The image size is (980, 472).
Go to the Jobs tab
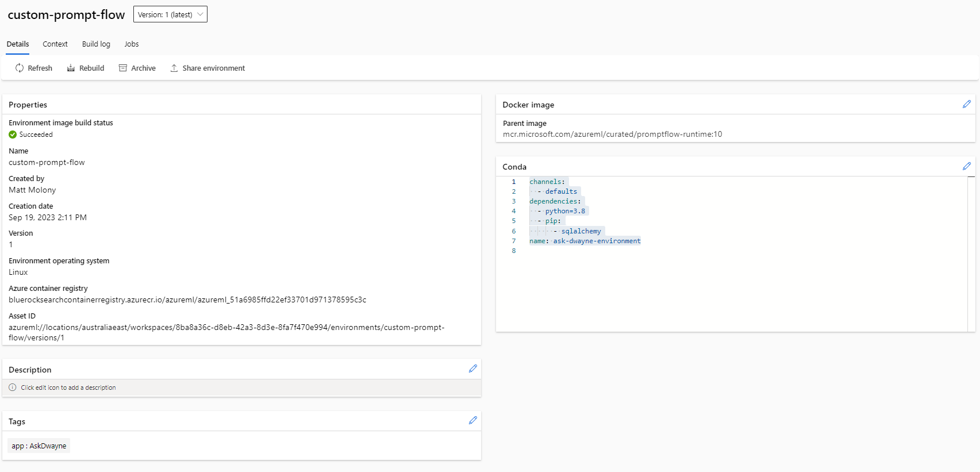pyautogui.click(x=132, y=44)
